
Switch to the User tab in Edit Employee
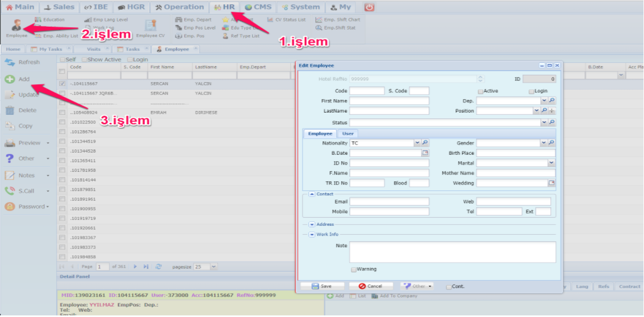tap(348, 133)
